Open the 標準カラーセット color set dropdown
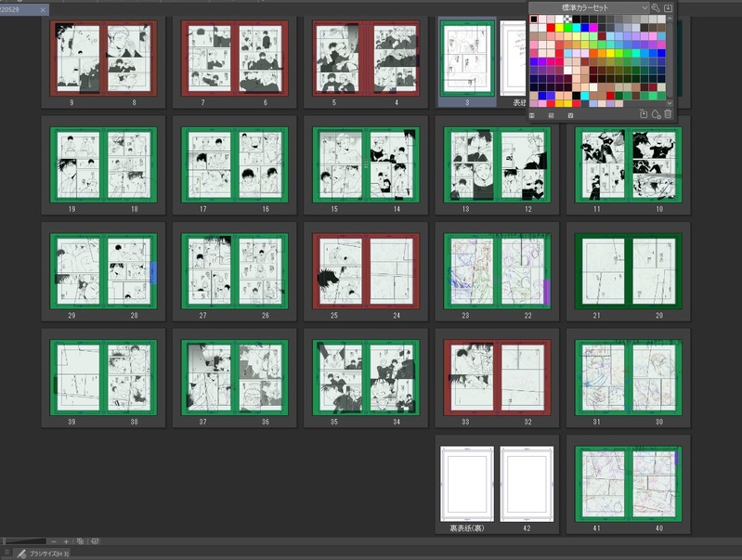This screenshot has width=742, height=560. coord(589,7)
